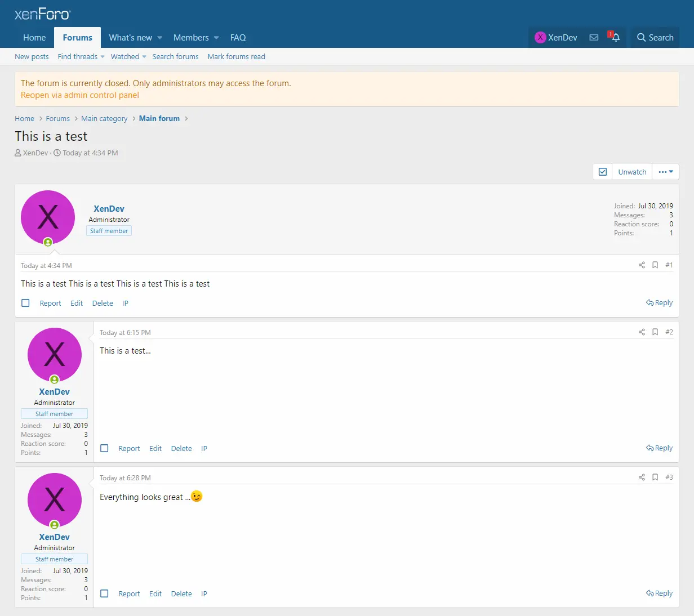
Task: Share post #3 via share icon
Action: (x=642, y=477)
